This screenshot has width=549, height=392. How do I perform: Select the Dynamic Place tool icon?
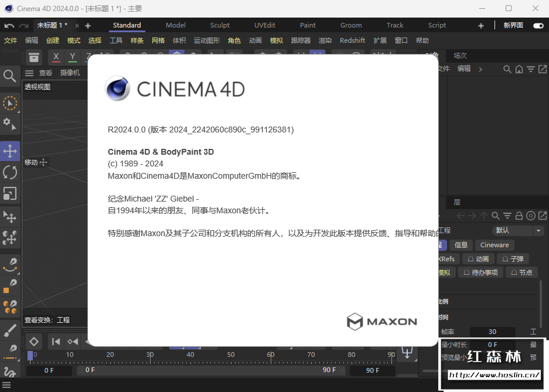click(10, 238)
